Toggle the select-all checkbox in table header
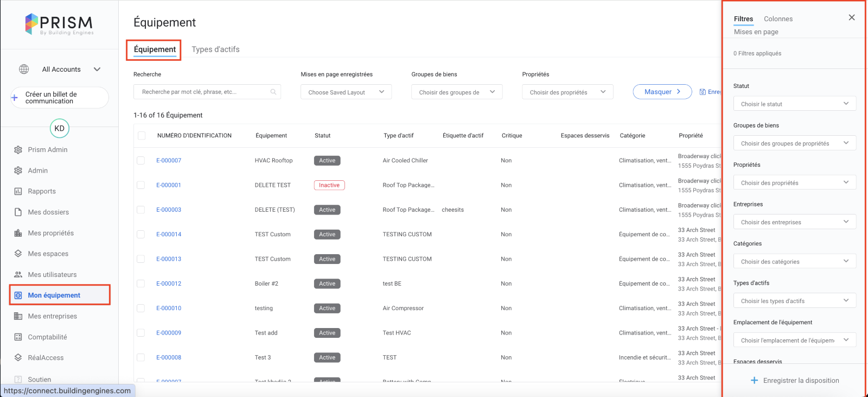The image size is (868, 397). (x=142, y=136)
